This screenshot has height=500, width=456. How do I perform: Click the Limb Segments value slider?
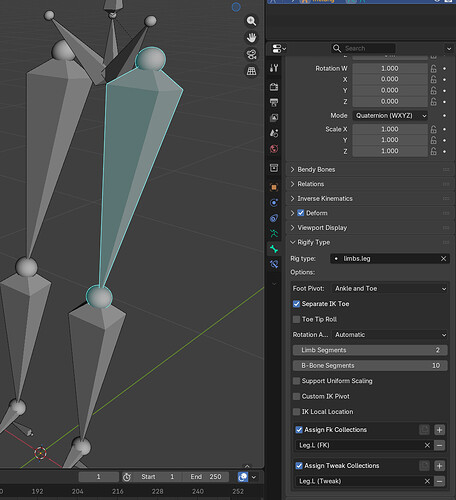(370, 350)
